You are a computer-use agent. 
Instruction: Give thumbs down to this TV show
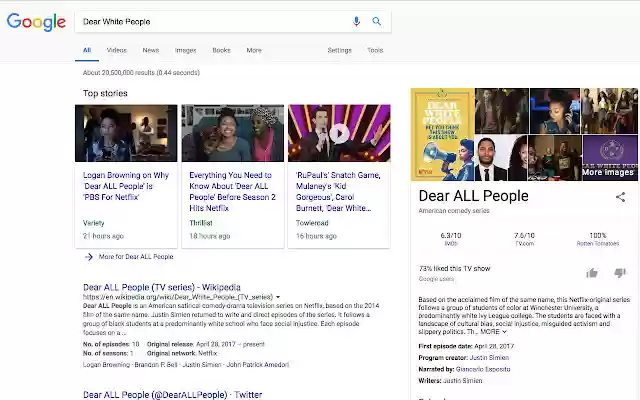(x=620, y=273)
